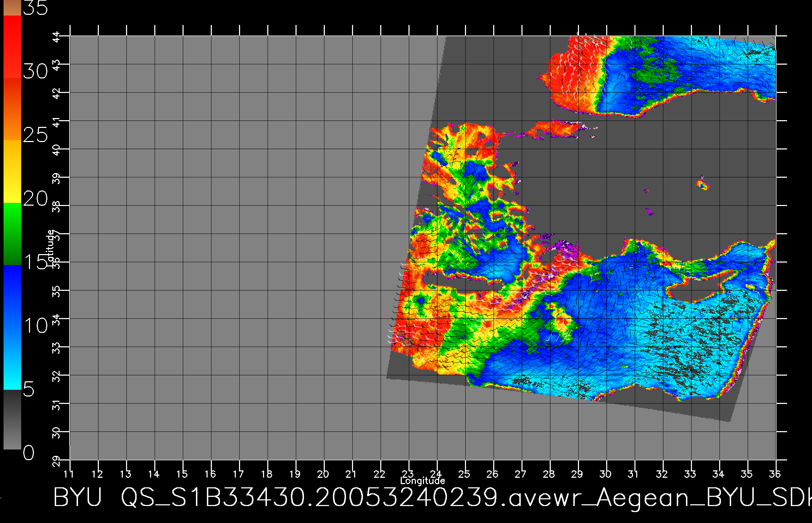Click longitude tick label 35
Image resolution: width=812 pixels, height=523 pixels.
[x=747, y=474]
